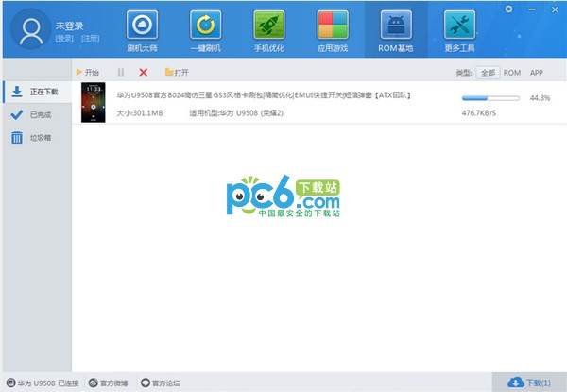Open the 应用游戏 colorful tiles icon
The image size is (567, 392).
[x=333, y=25]
